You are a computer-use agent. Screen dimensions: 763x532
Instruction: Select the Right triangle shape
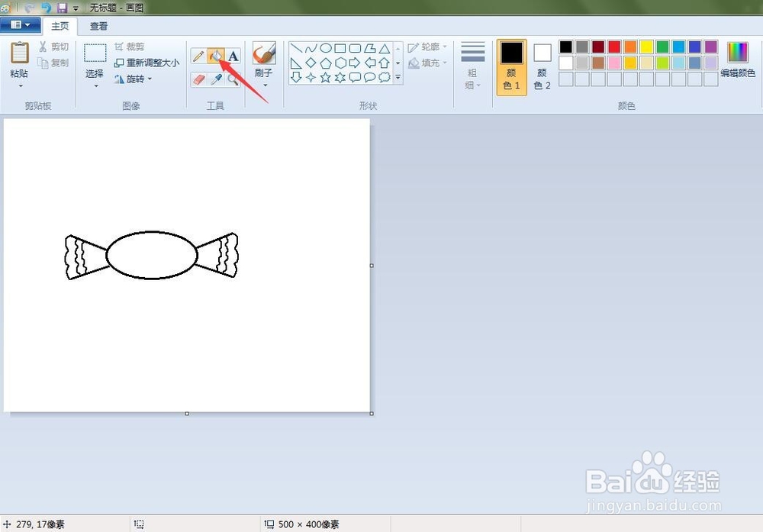coord(296,63)
